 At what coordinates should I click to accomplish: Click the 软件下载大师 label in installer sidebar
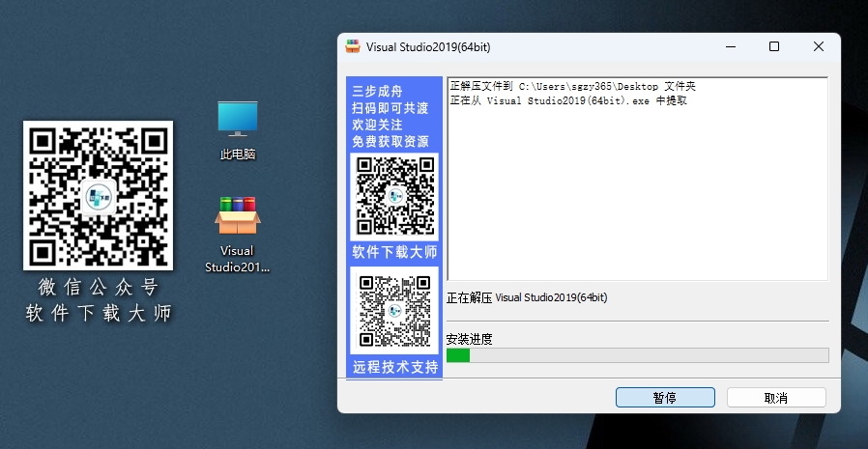[x=394, y=253]
